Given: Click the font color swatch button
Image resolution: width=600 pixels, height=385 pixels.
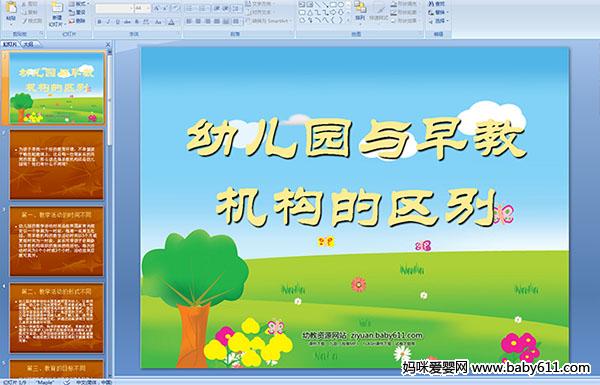Looking at the screenshot, I should click(x=171, y=22).
